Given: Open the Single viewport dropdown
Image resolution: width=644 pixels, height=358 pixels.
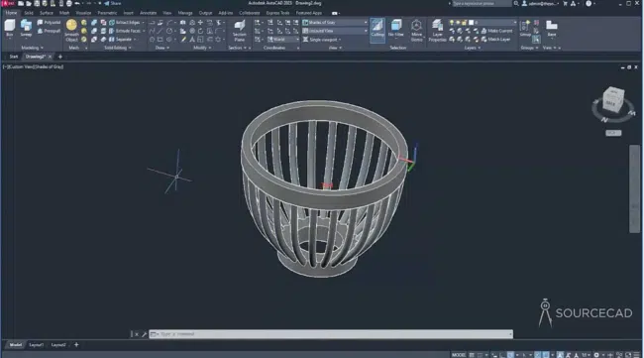Looking at the screenshot, I should [323, 40].
